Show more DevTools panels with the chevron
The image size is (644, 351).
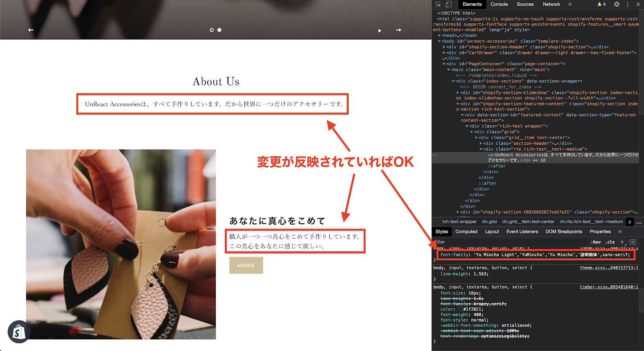(x=570, y=4)
